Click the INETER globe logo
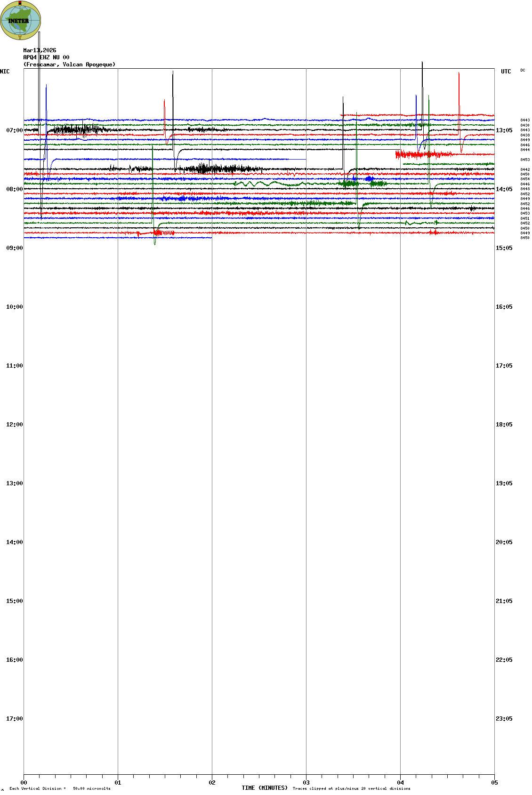 [x=20, y=20]
